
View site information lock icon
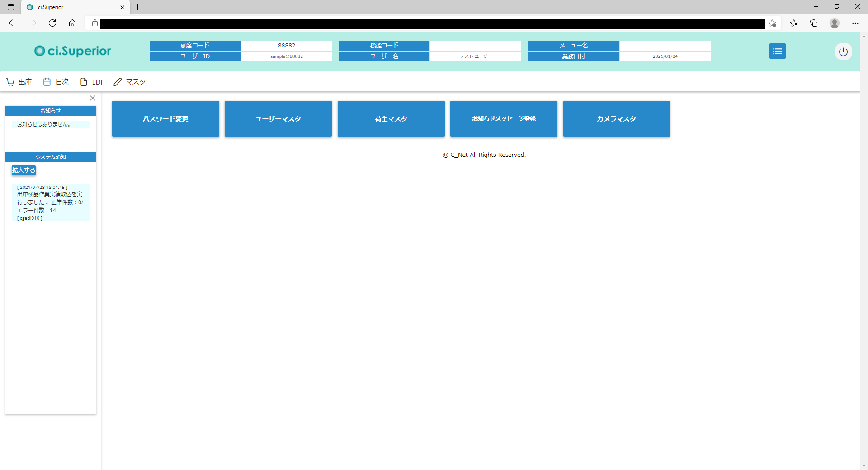click(x=94, y=23)
